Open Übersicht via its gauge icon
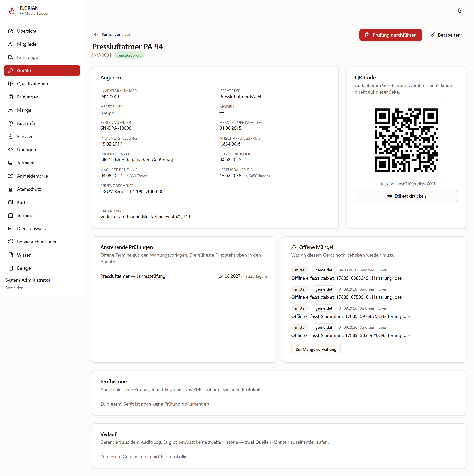Image resolution: width=474 pixels, height=476 pixels. 11,31
